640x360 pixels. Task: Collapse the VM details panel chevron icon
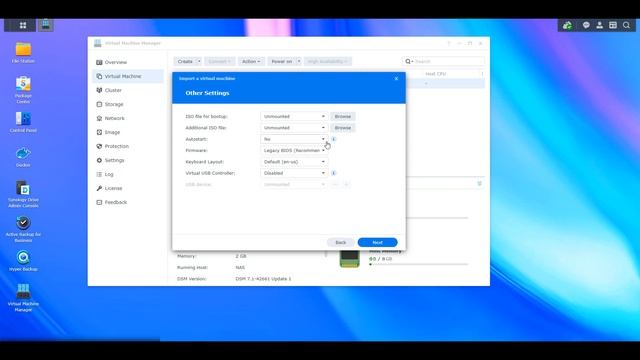point(480,184)
